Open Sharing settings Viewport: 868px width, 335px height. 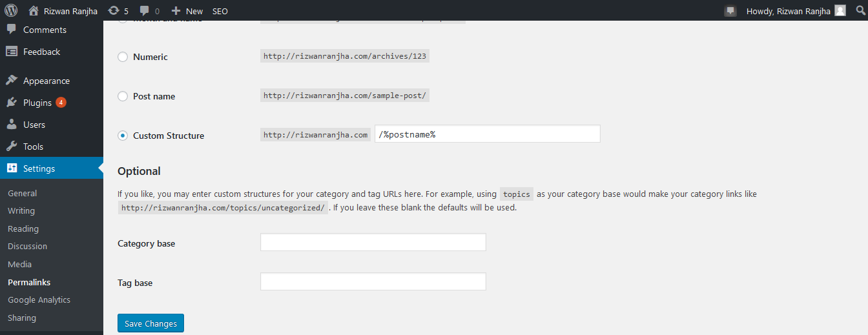[x=22, y=318]
